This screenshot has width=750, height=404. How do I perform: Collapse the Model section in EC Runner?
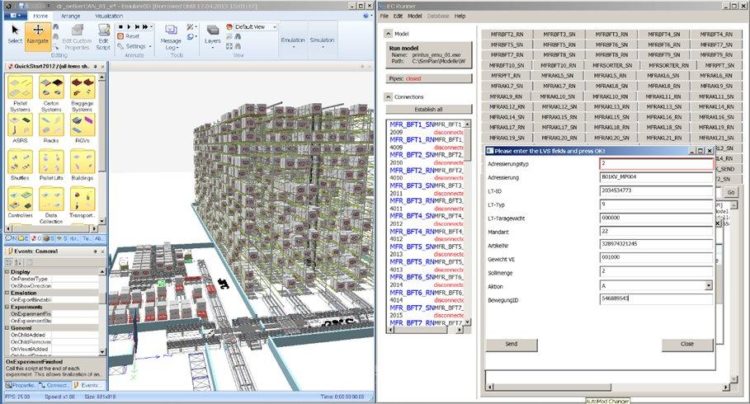pyautogui.click(x=388, y=33)
